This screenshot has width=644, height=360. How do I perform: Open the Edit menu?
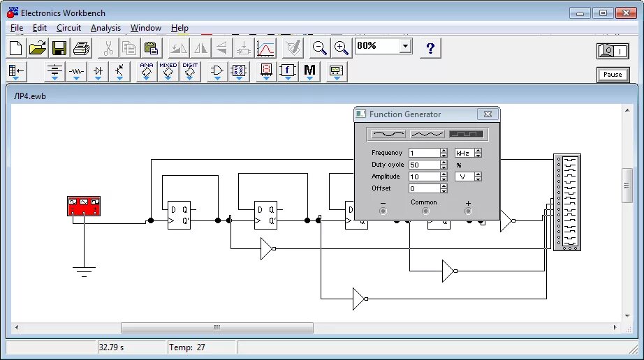pyautogui.click(x=39, y=28)
